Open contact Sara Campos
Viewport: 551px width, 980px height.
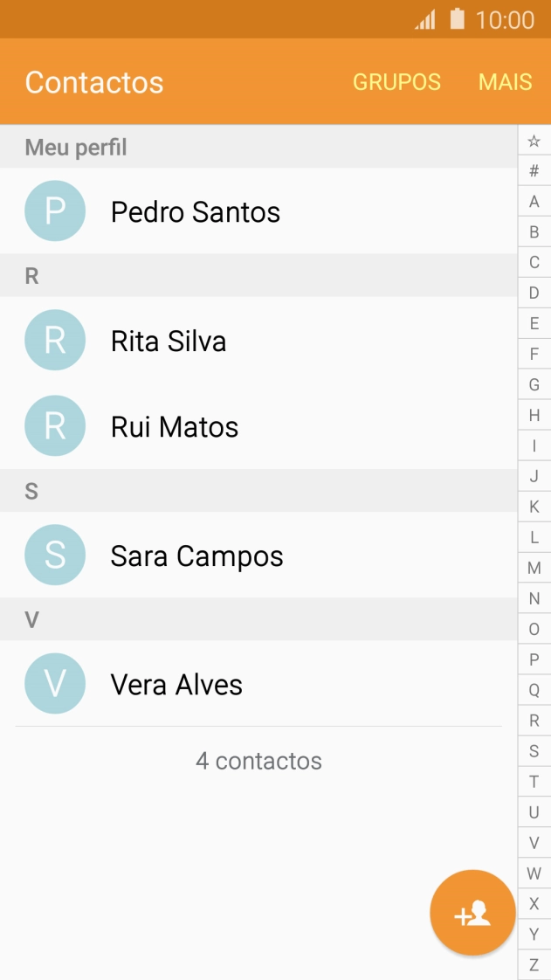click(x=196, y=556)
